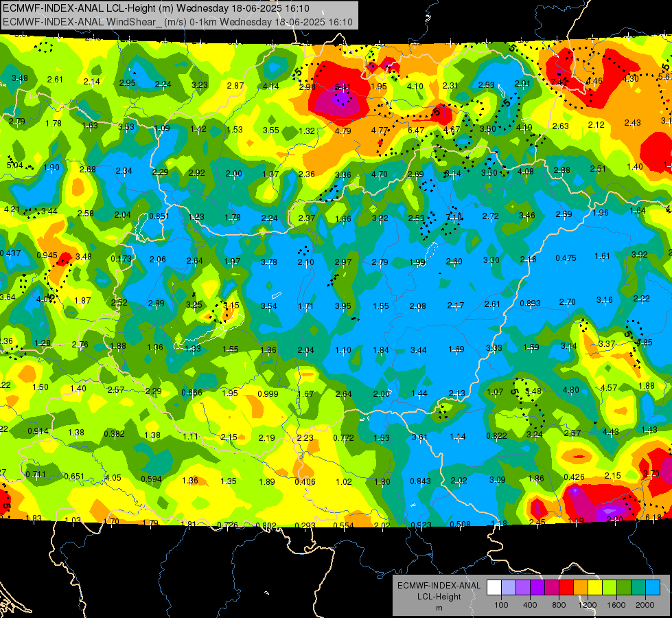Screen dimensions: 672x618
Task: Click wind shear value 0.406
Action: [305, 481]
